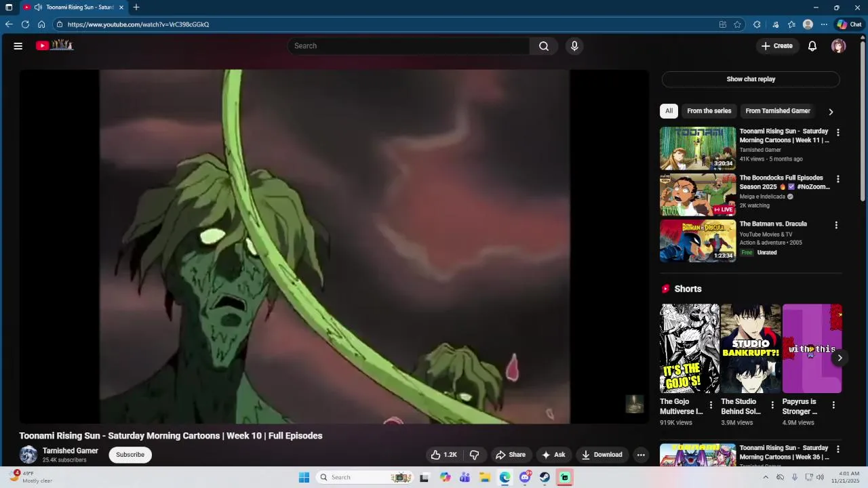Screen dimensions: 868x488
Task: Open the media control music icon
Action: tap(775, 24)
